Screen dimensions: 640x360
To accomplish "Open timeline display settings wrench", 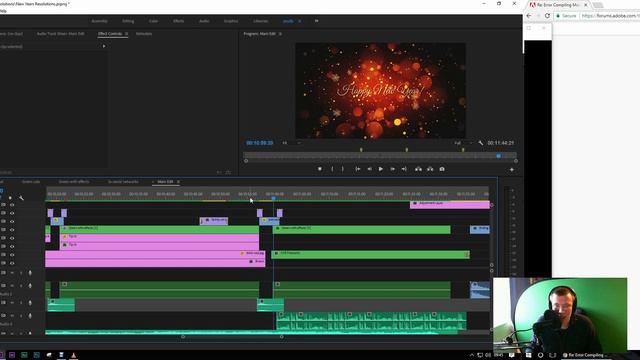I will coord(21,198).
